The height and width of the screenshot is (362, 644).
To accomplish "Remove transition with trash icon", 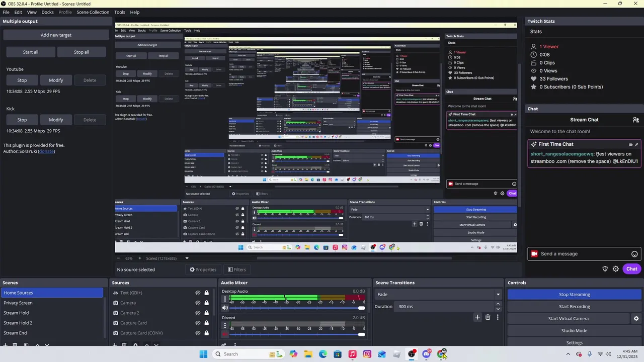I will (x=488, y=317).
